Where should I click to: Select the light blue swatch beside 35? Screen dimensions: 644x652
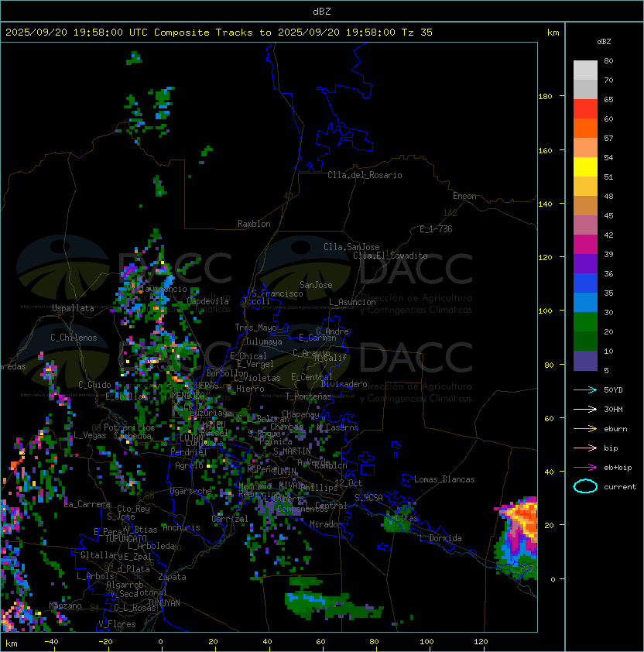pyautogui.click(x=585, y=302)
